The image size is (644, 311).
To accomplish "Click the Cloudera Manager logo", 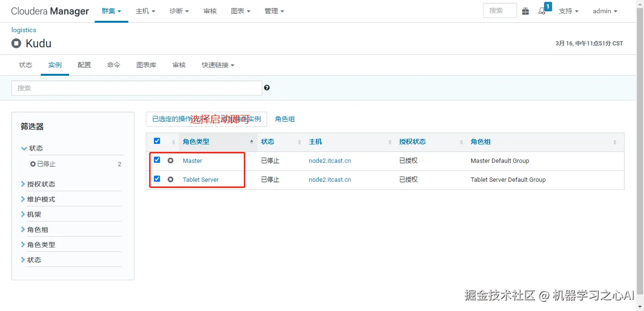I will [50, 11].
